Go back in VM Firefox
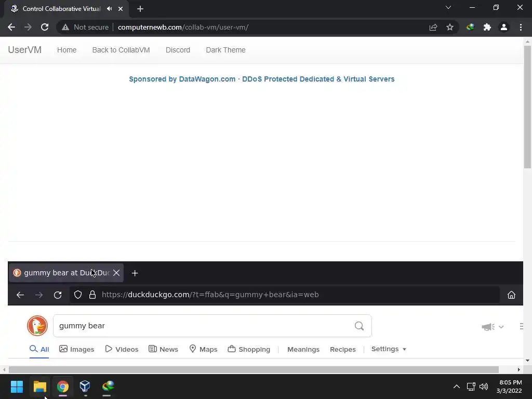 click(x=20, y=295)
